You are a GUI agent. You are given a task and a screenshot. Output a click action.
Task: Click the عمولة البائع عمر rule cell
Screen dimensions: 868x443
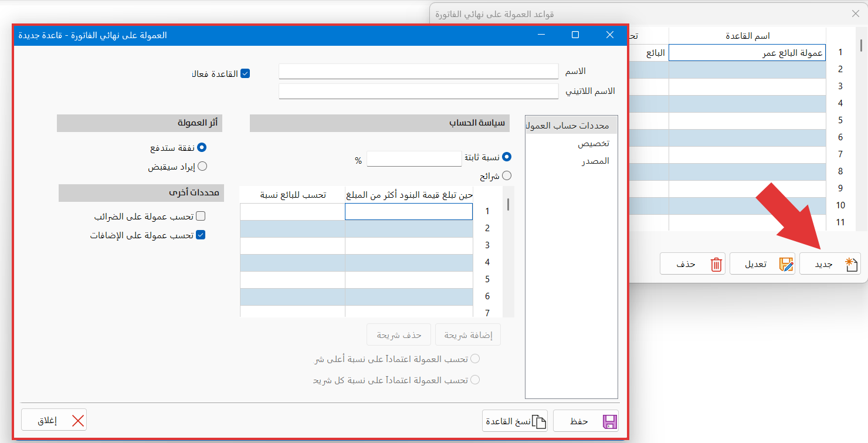(747, 53)
